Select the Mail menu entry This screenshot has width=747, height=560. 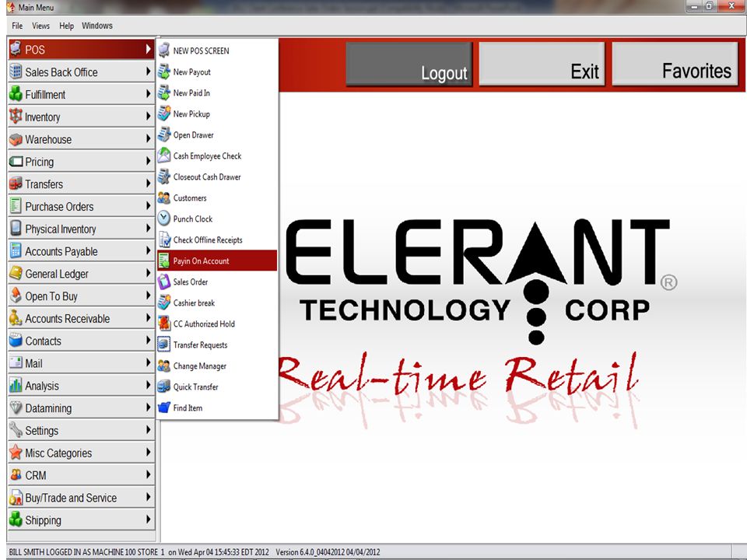tap(82, 363)
